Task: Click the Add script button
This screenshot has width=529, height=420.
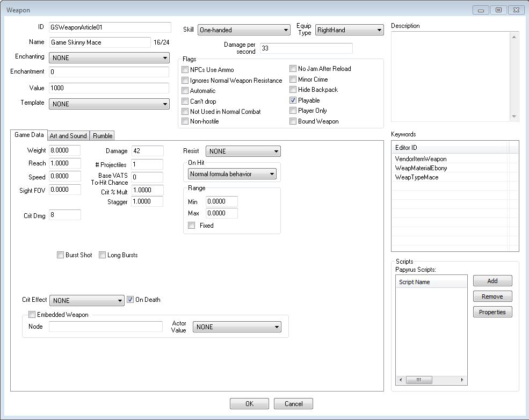Action: click(492, 281)
